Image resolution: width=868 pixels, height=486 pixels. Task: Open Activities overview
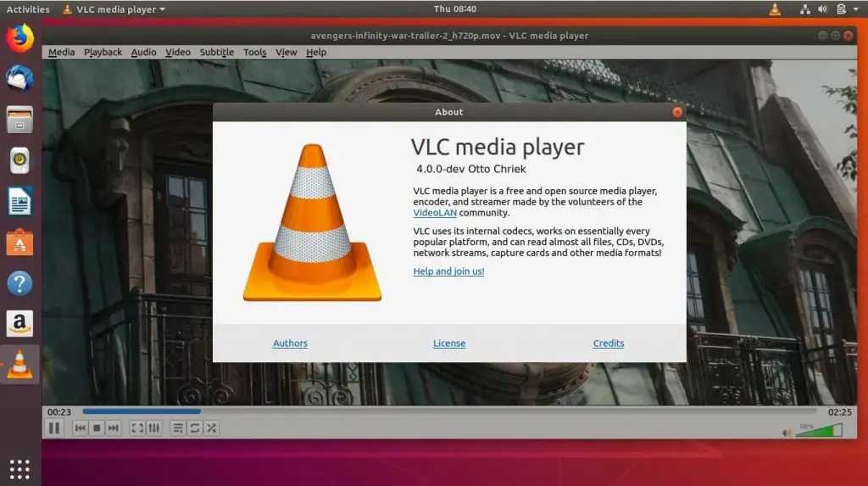click(28, 8)
